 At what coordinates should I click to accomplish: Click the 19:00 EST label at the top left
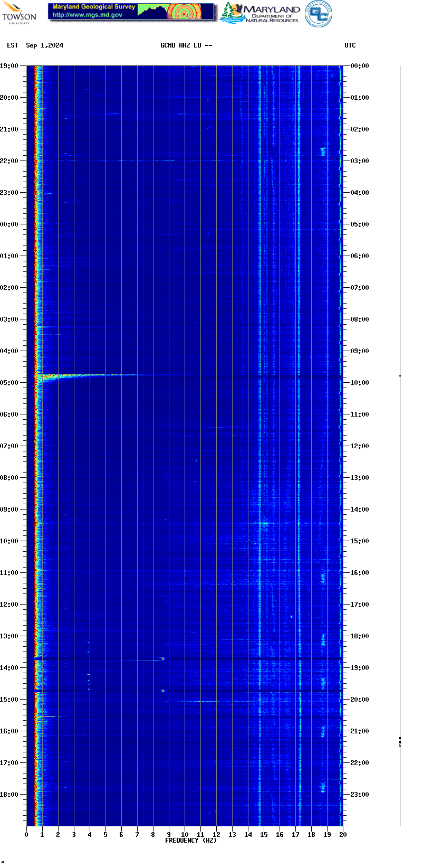[9, 66]
